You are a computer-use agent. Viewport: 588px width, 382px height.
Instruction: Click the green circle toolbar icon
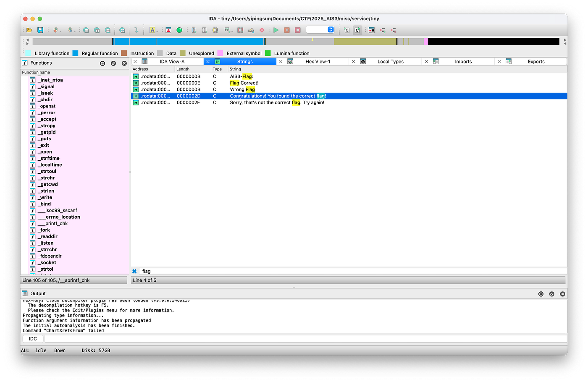[x=179, y=30]
